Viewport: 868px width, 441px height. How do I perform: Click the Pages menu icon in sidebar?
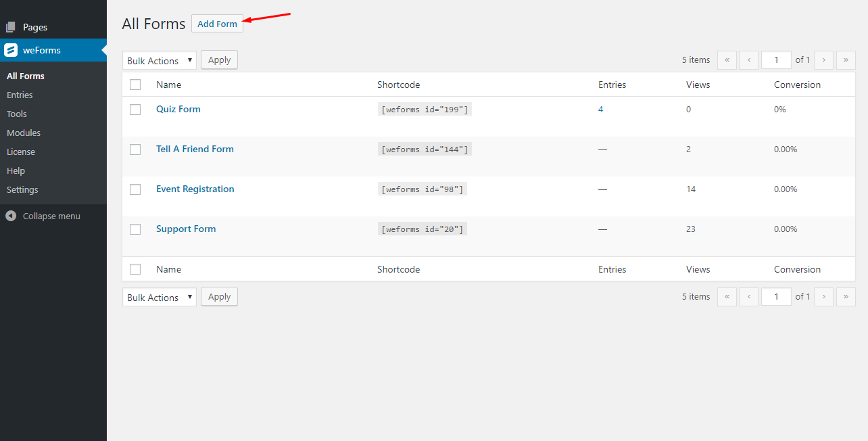[11, 27]
